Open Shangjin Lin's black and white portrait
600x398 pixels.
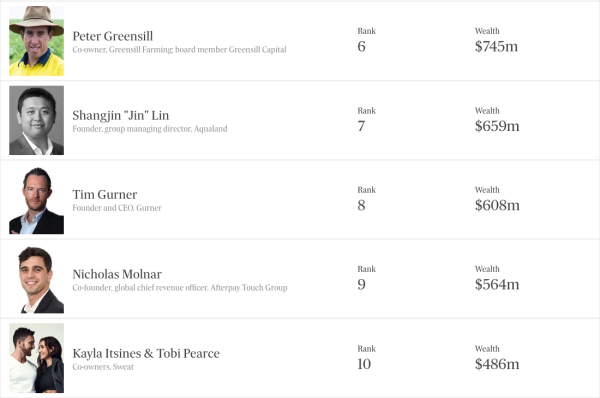(x=36, y=120)
